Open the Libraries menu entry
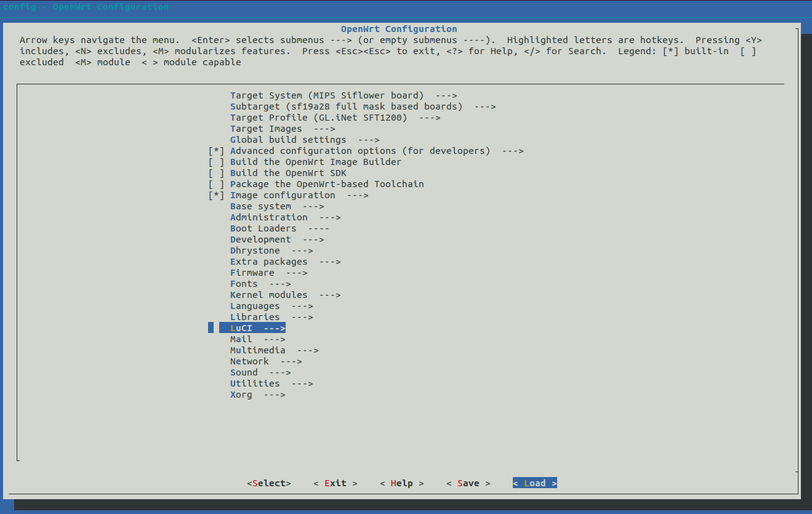Image resolution: width=812 pixels, height=514 pixels. pos(271,317)
